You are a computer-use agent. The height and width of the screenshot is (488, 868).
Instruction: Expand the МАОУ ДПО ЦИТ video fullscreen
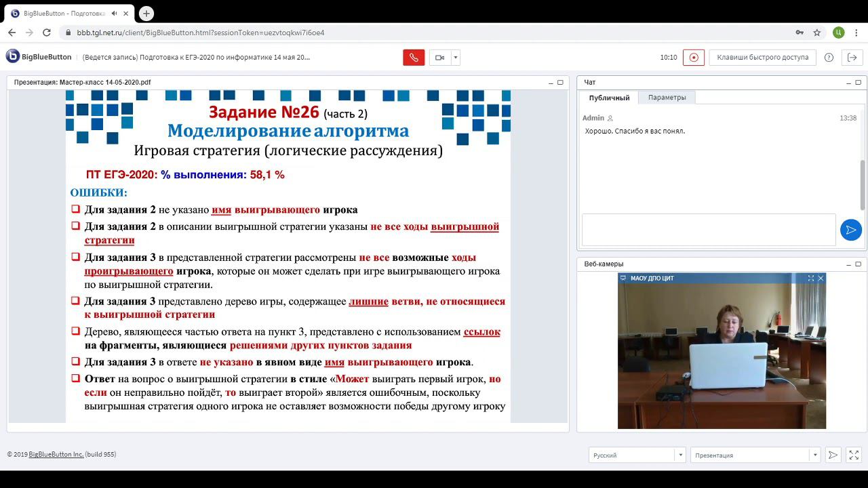[811, 279]
